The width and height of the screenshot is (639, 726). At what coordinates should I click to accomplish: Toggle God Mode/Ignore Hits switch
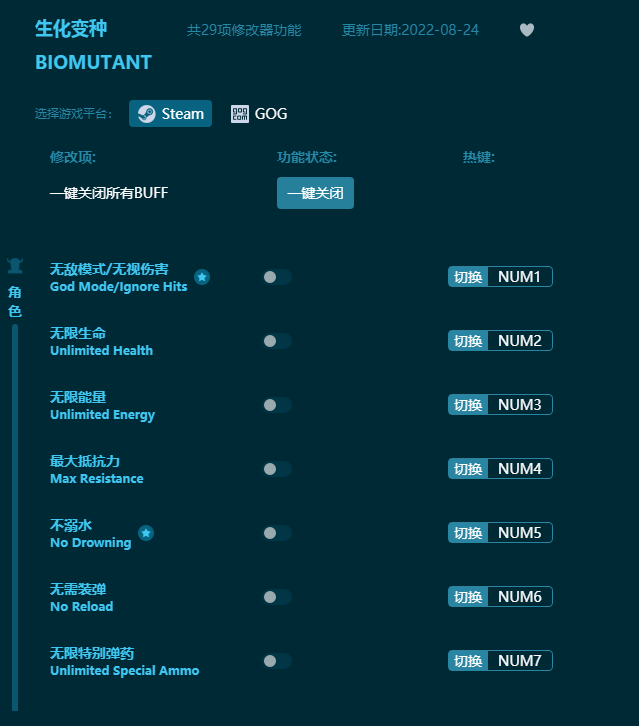coord(277,277)
